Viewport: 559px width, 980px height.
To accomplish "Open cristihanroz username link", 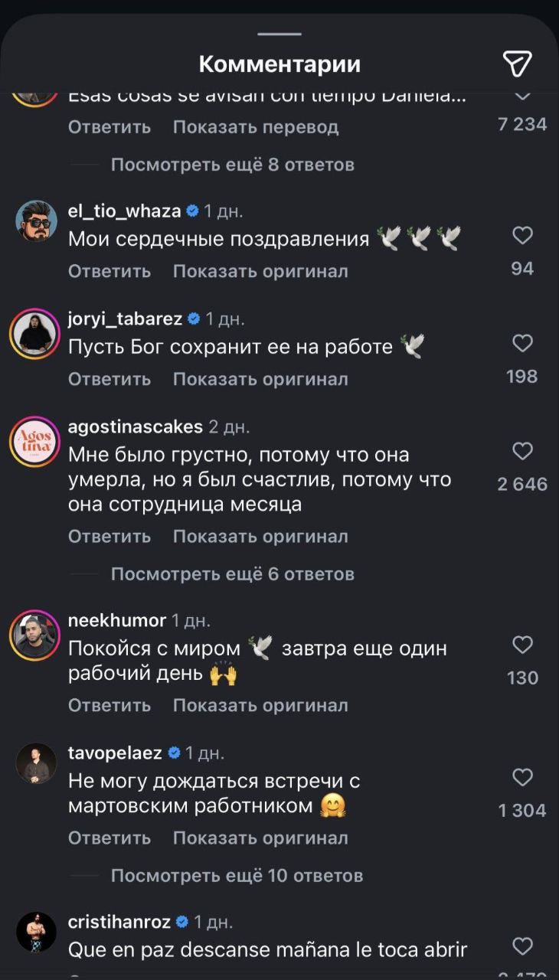I will coord(119,921).
